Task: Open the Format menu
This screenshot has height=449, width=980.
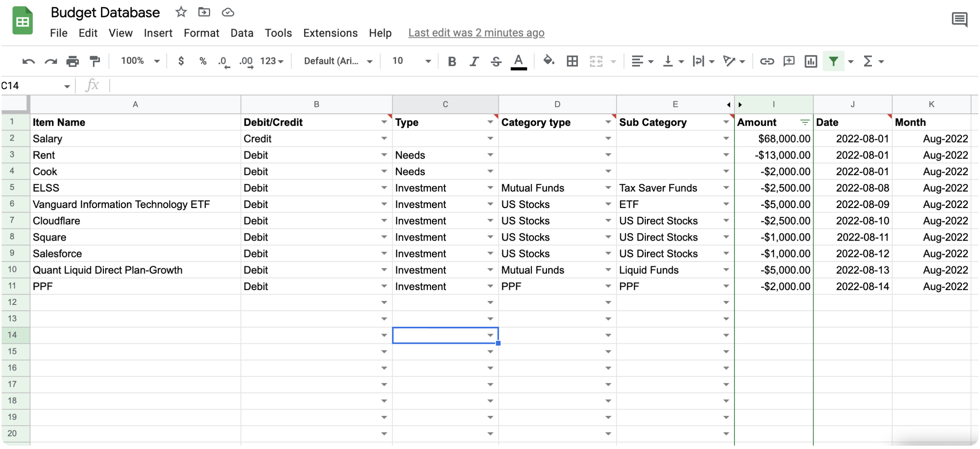Action: tap(202, 33)
